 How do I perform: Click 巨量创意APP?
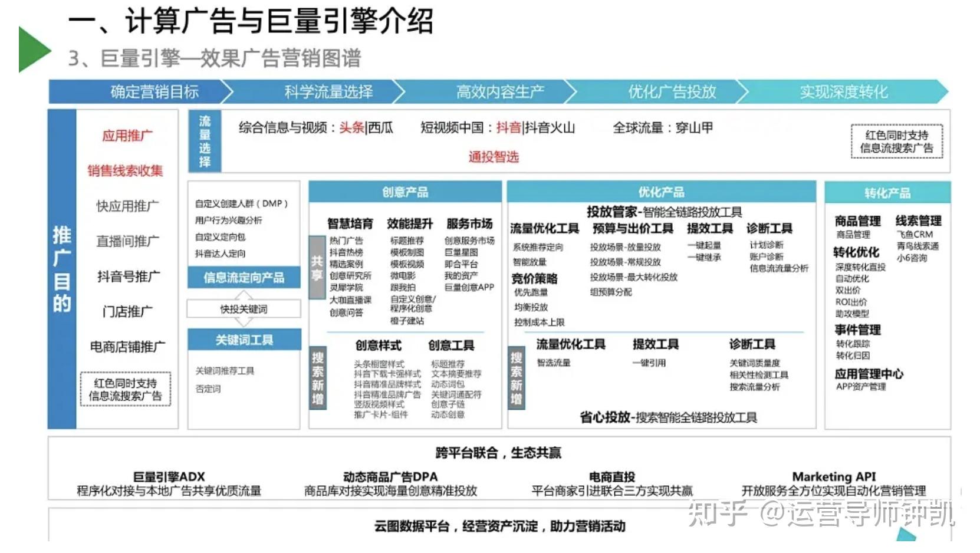[x=469, y=288]
